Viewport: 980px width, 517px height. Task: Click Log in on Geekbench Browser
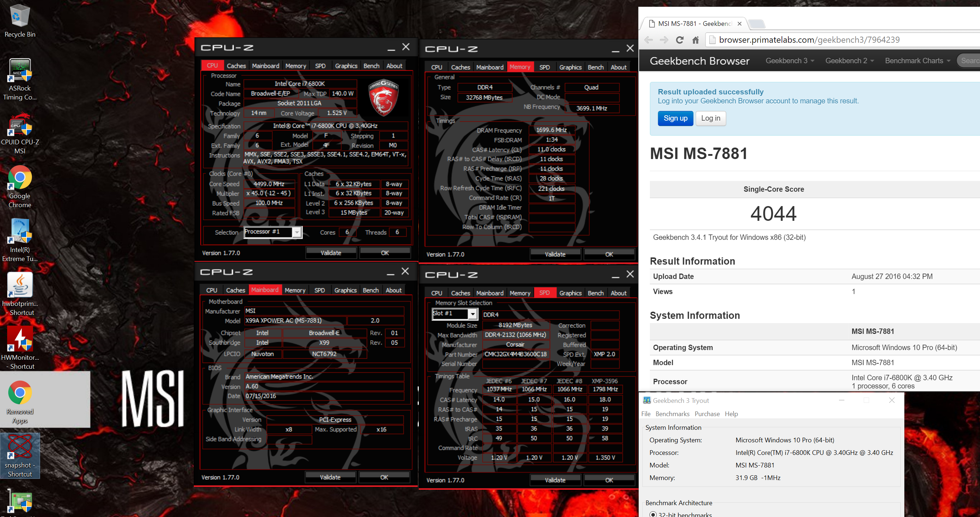711,118
